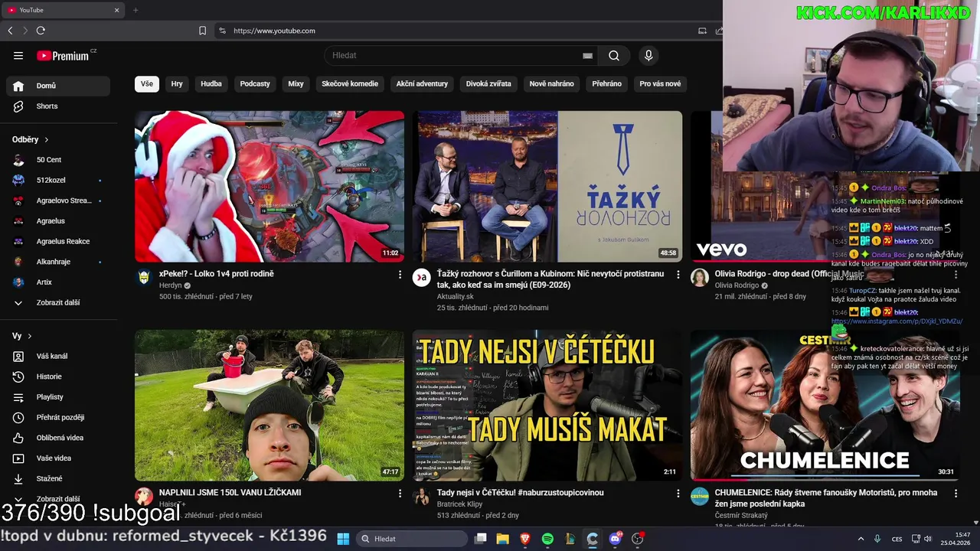Open Playlisty in sidebar
The height and width of the screenshot is (551, 980).
[x=58, y=397]
